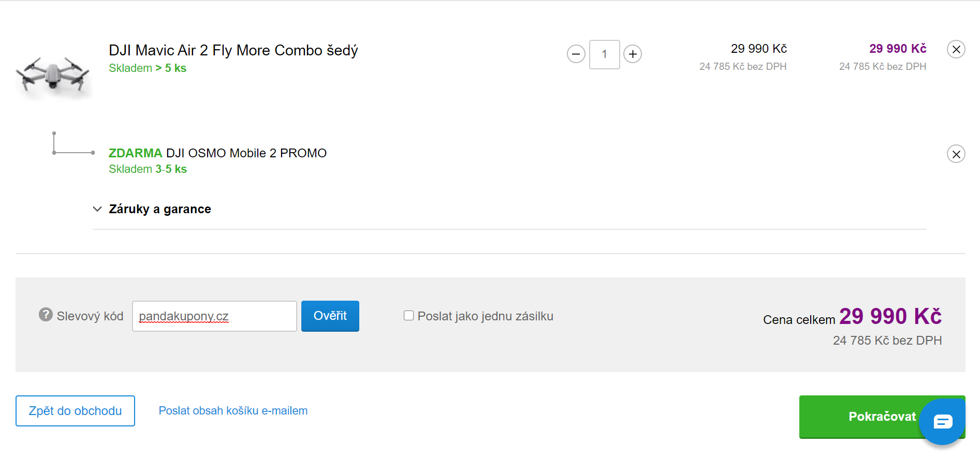
Task: Click the Zpět do obchodu button
Action: 76,411
